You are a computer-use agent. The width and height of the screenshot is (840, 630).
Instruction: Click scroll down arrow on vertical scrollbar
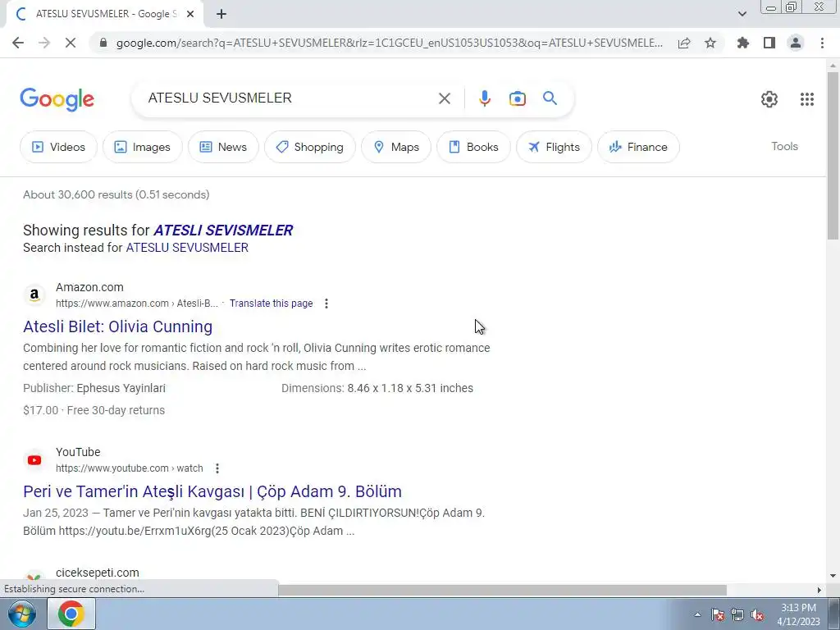click(x=833, y=576)
